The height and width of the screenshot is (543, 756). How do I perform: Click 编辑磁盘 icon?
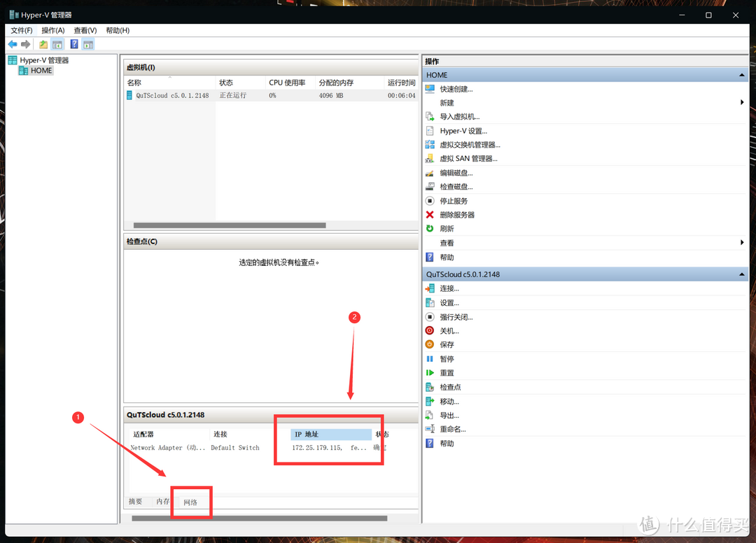pyautogui.click(x=430, y=173)
